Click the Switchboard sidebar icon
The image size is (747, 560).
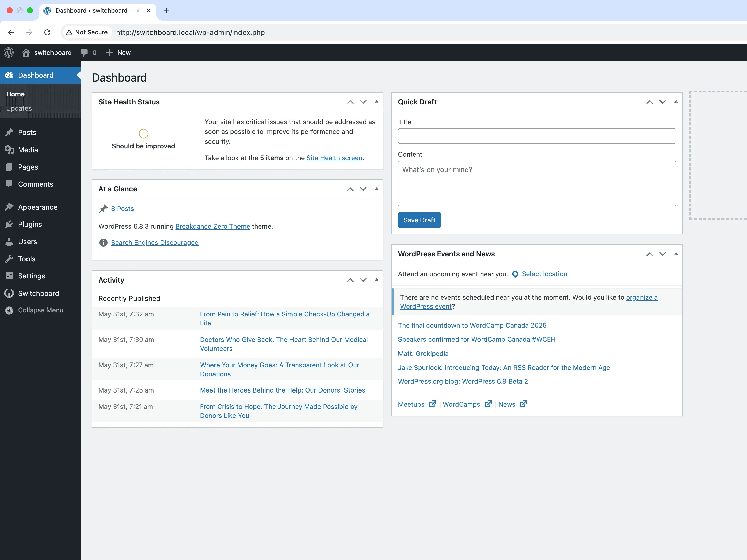tap(9, 293)
